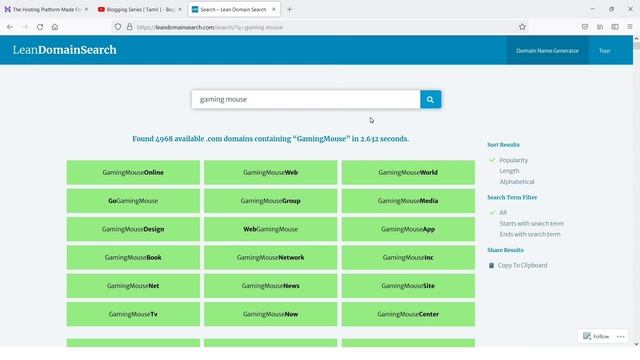Image resolution: width=640 pixels, height=360 pixels.
Task: Sort results Alphabetically
Action: (517, 182)
